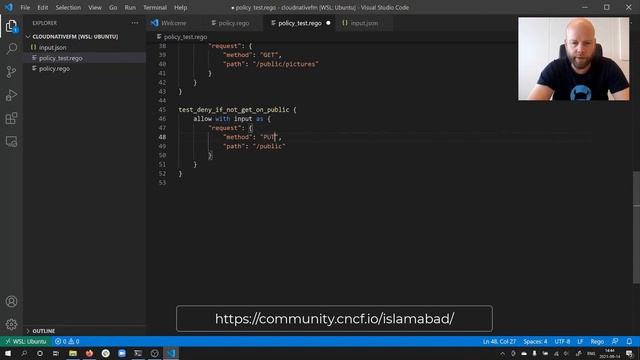Open input.json in the explorer tree
Screen dimensions: 640x360
52,47
